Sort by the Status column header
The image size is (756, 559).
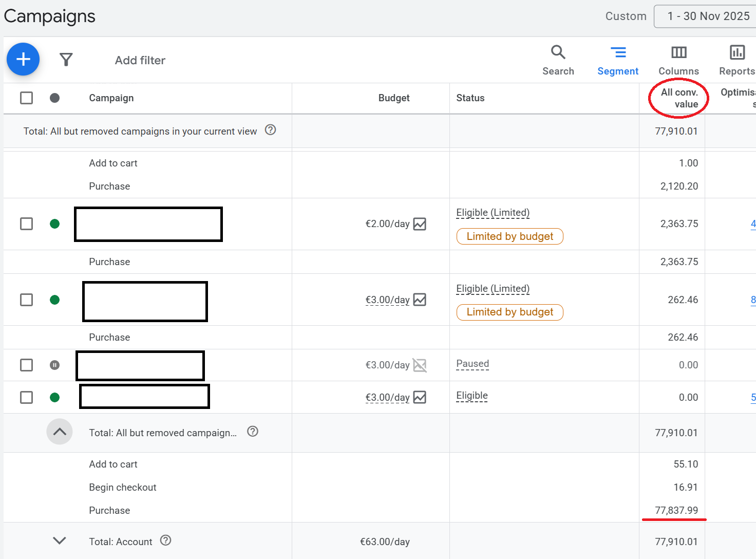(470, 98)
